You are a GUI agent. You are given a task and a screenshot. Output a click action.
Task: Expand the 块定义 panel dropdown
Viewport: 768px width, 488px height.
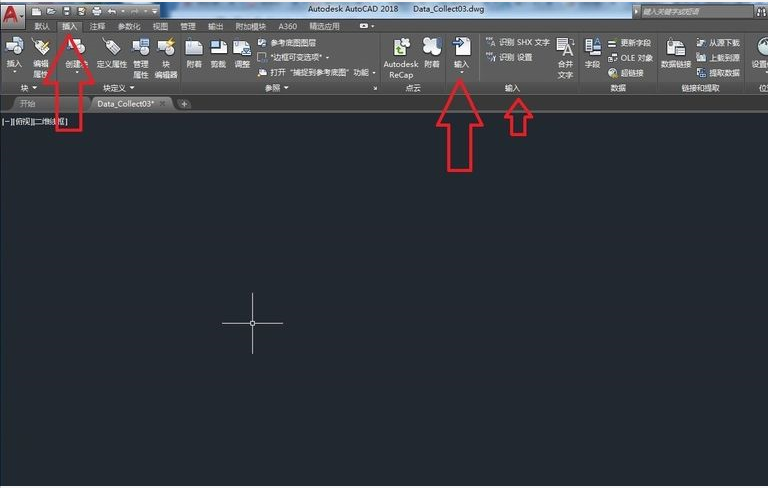pos(117,88)
